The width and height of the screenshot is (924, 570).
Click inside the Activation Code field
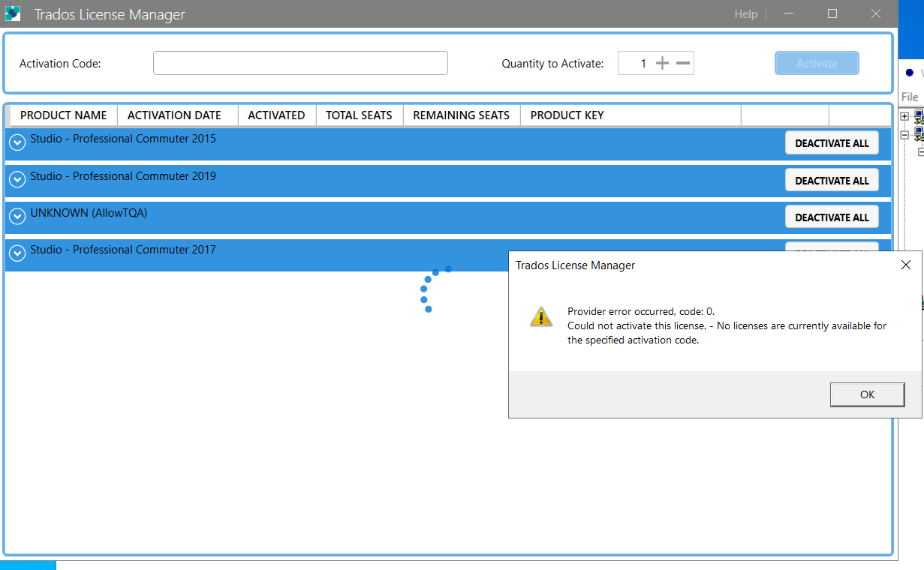tap(300, 63)
